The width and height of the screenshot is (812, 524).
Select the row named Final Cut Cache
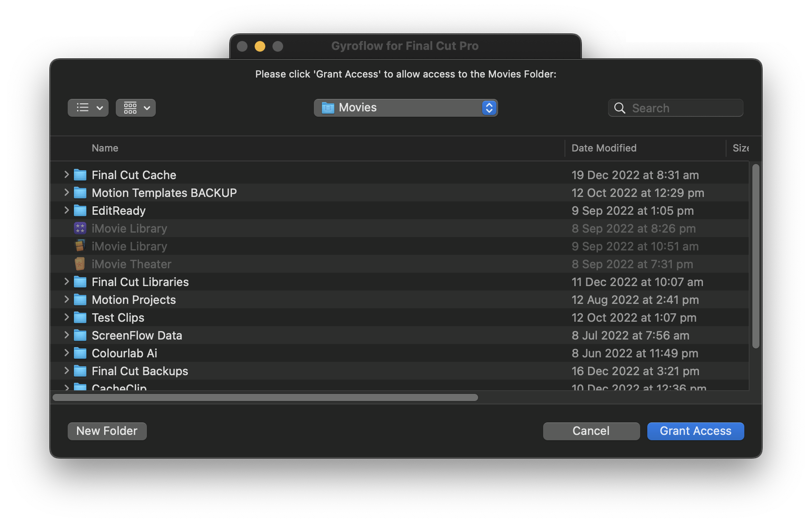[399, 175]
